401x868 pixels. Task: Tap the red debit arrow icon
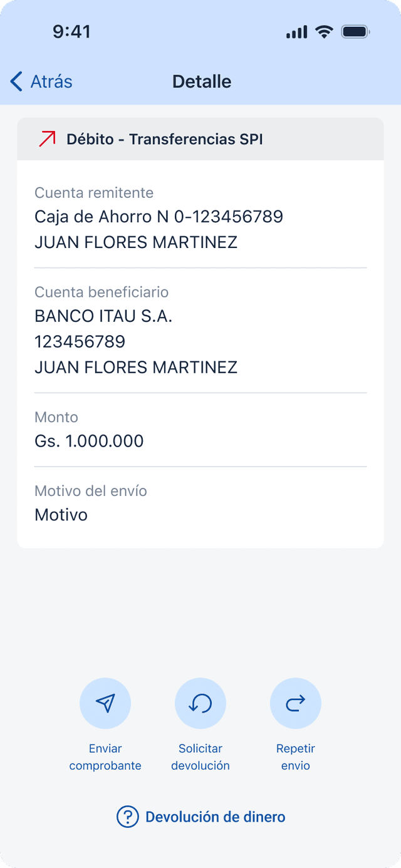coord(47,139)
